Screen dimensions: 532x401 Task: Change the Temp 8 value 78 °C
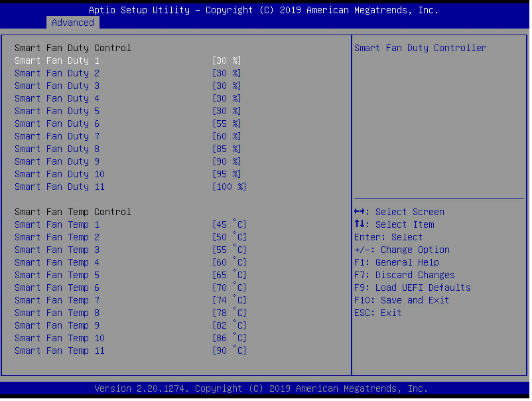tap(230, 313)
